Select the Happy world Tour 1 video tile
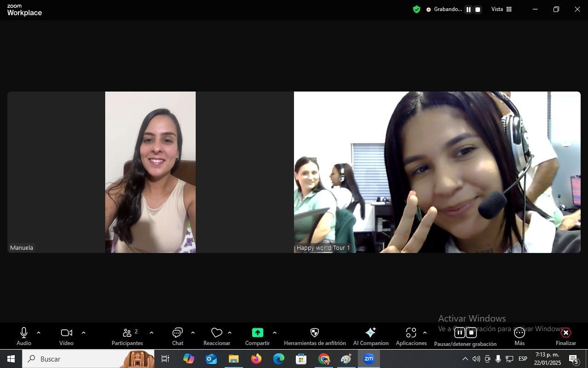 click(x=437, y=172)
